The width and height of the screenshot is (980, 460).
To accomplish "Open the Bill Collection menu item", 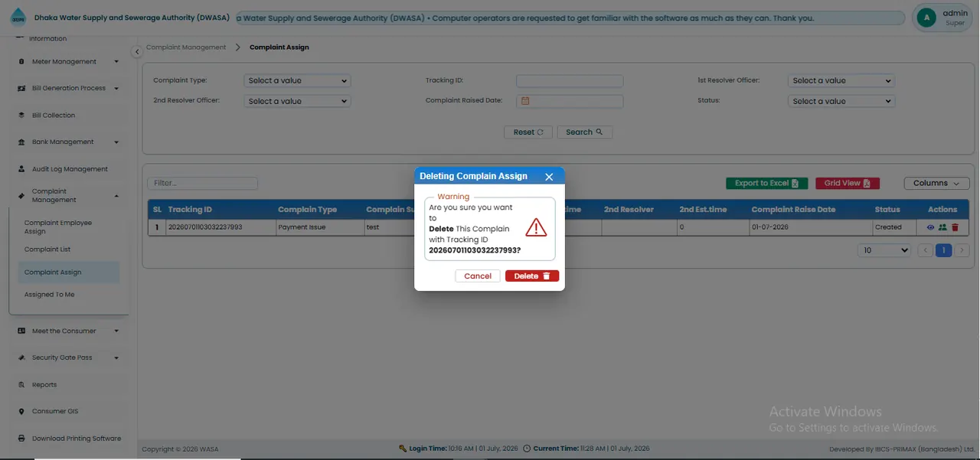I will [54, 116].
